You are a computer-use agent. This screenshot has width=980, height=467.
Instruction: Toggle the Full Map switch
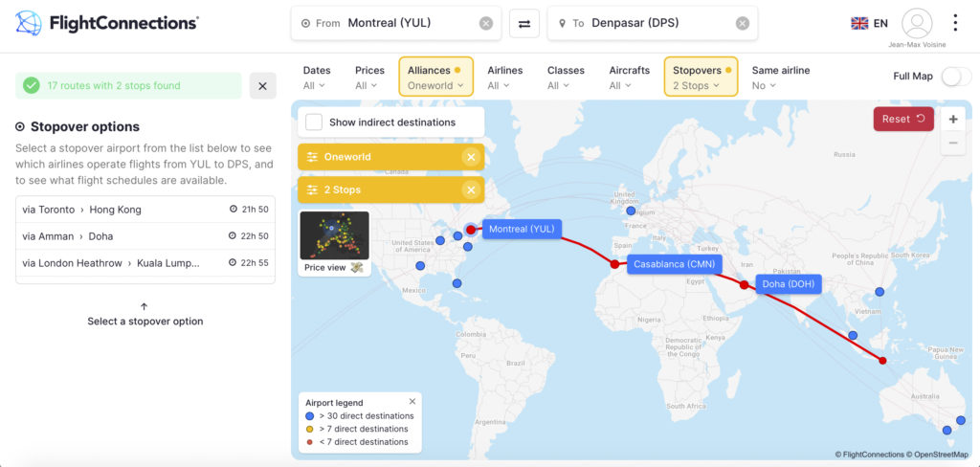pos(954,77)
